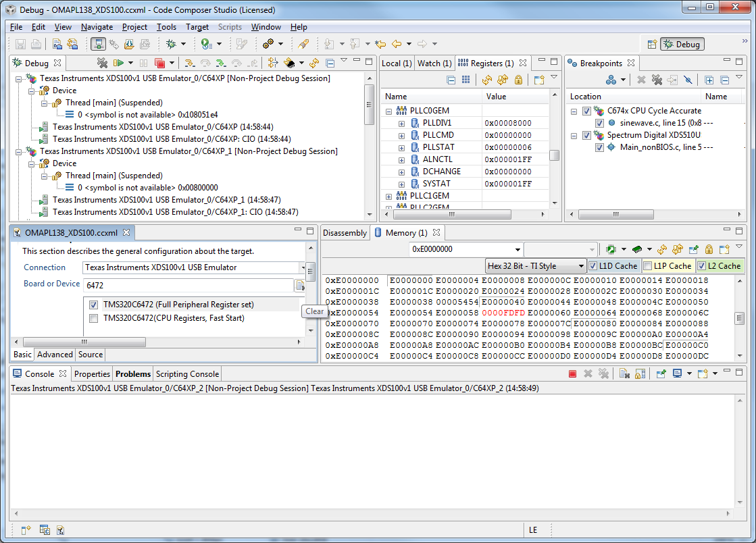756x543 pixels.
Task: Toggle the L2 Cache checkbox
Action: pos(702,266)
